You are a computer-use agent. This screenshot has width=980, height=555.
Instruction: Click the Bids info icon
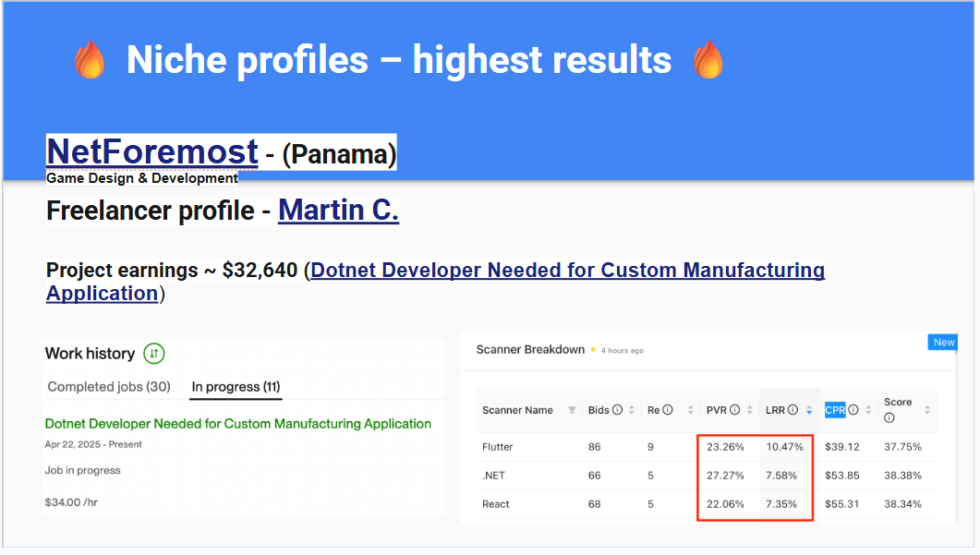point(618,410)
